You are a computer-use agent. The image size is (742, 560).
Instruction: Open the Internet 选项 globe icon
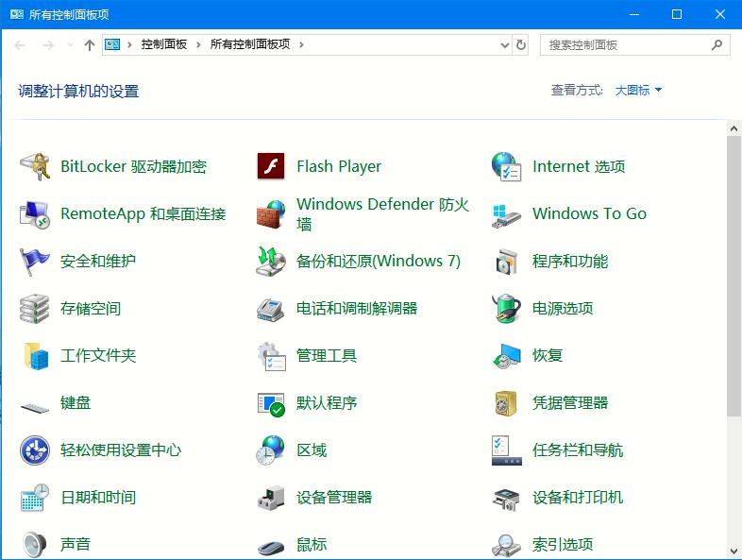click(507, 167)
